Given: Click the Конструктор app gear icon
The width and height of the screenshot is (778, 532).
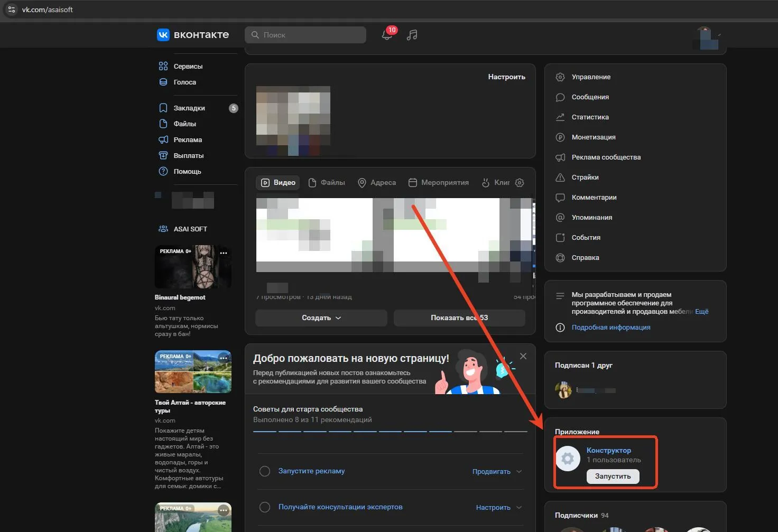Looking at the screenshot, I should [568, 459].
